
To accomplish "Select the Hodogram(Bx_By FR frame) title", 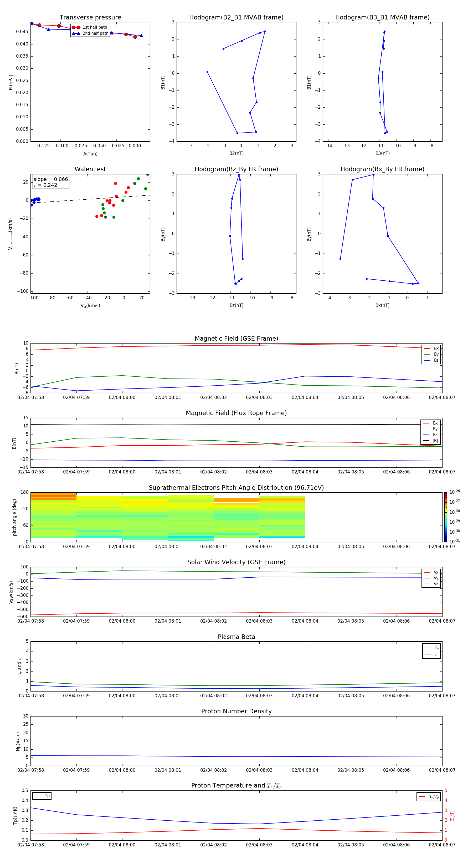I will tap(382, 169).
